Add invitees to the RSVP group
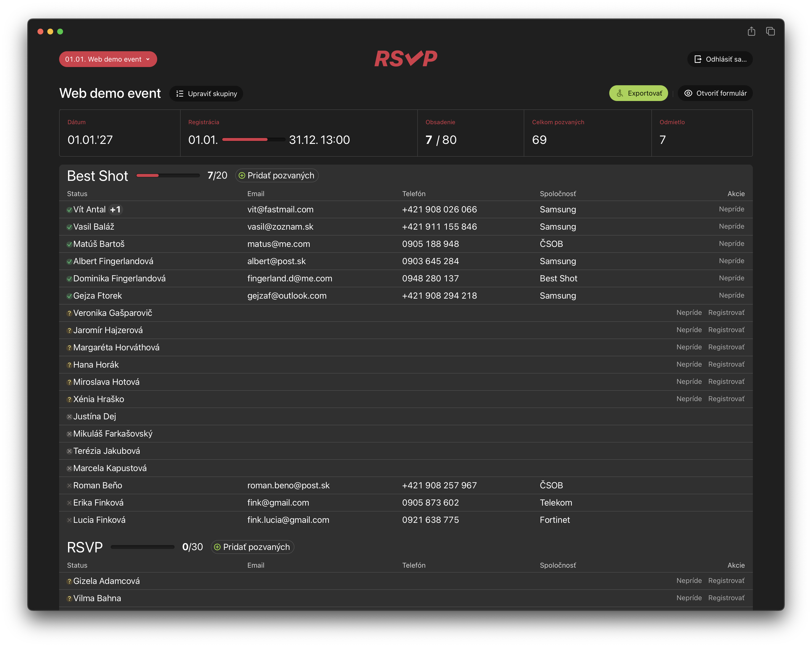Viewport: 812px width, 647px height. pos(252,547)
